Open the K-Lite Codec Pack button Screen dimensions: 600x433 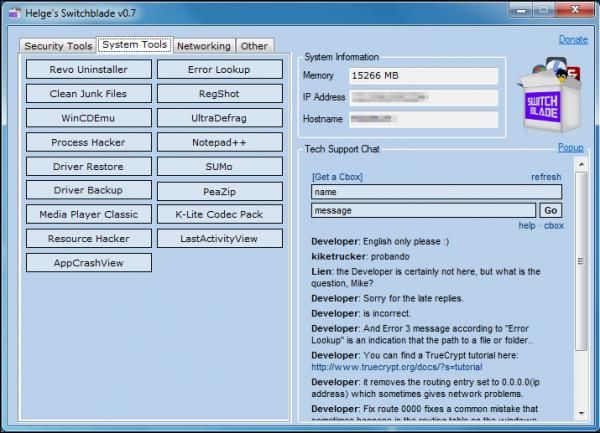pos(219,214)
